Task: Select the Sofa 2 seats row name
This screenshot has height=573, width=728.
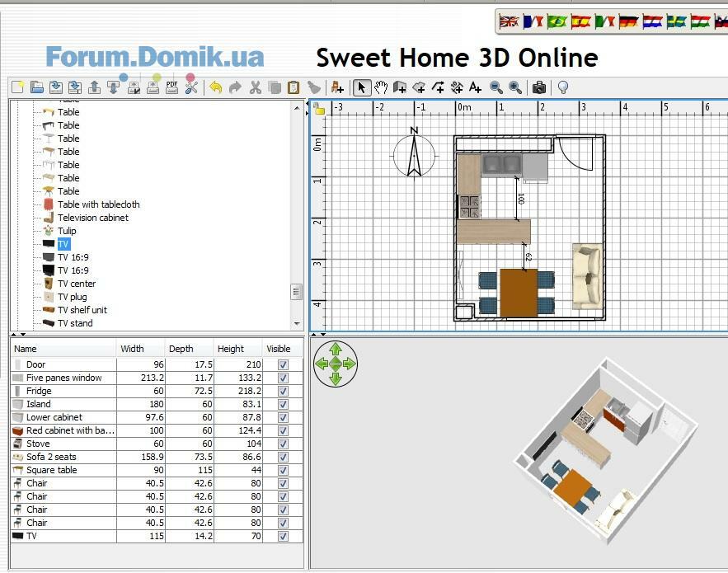Action: click(x=51, y=457)
